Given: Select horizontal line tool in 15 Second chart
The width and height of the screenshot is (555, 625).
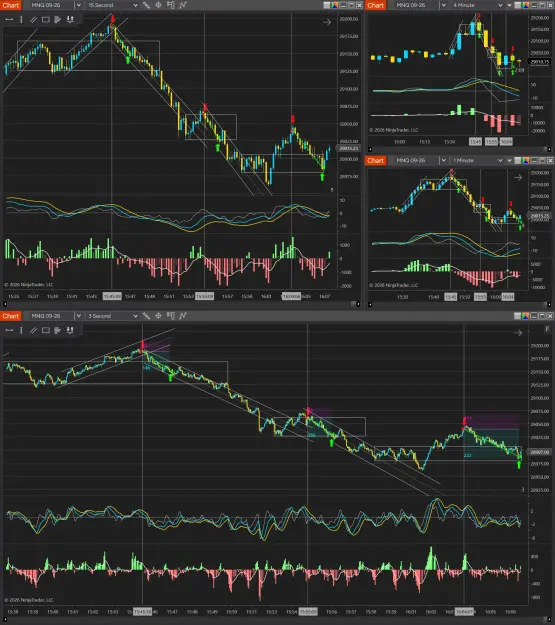Looking at the screenshot, I should (x=9, y=19).
